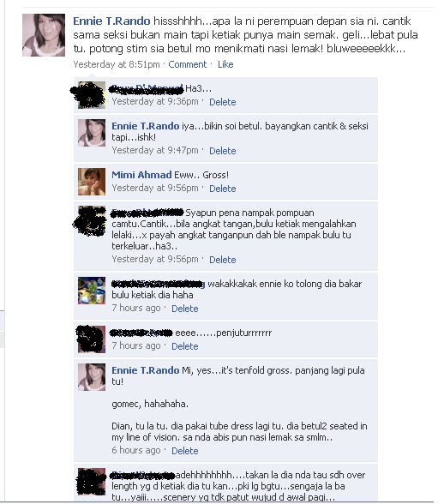Open Ennie T.Rando's profile picture on the main post

tap(44, 35)
